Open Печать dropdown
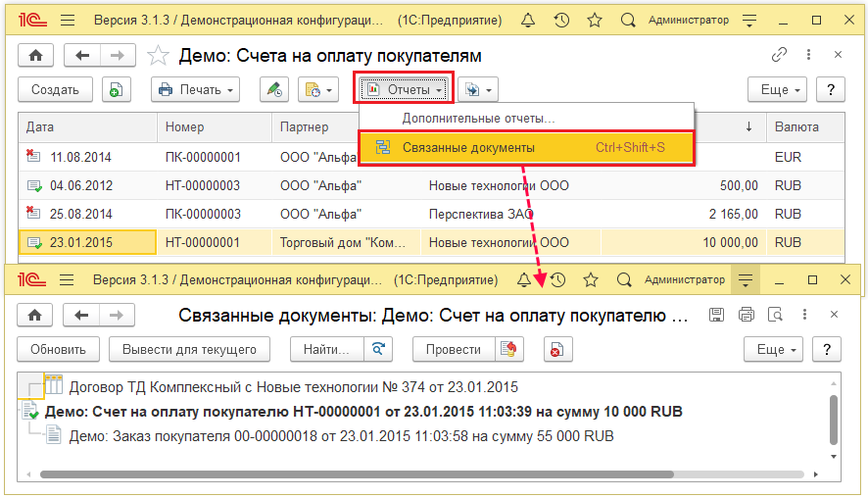The image size is (868, 498). point(195,90)
